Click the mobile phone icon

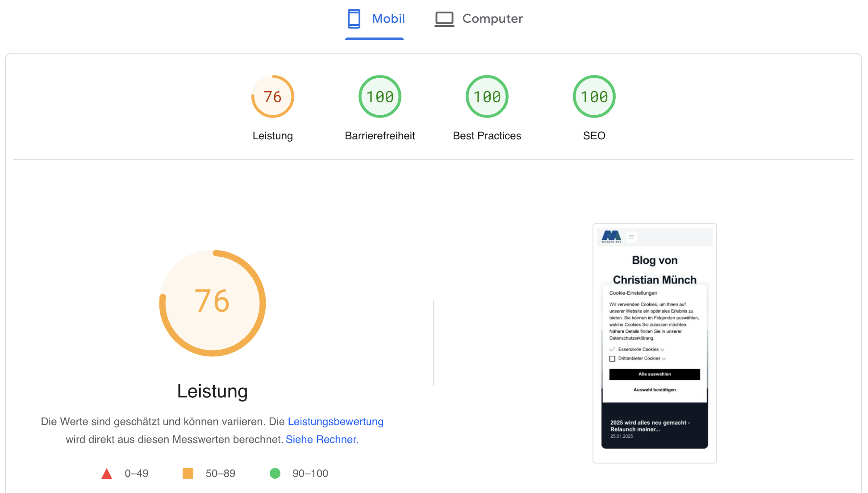click(x=354, y=19)
